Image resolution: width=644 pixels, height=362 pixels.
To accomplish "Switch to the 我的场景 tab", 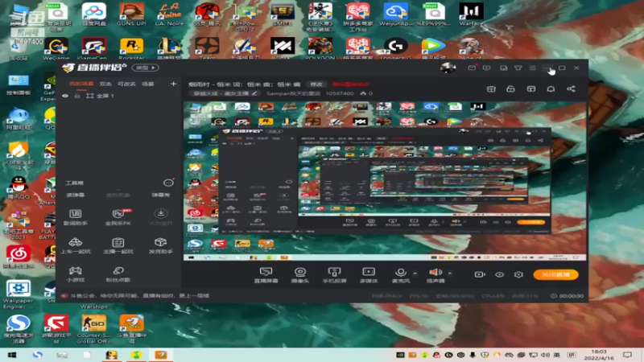I will click(81, 84).
